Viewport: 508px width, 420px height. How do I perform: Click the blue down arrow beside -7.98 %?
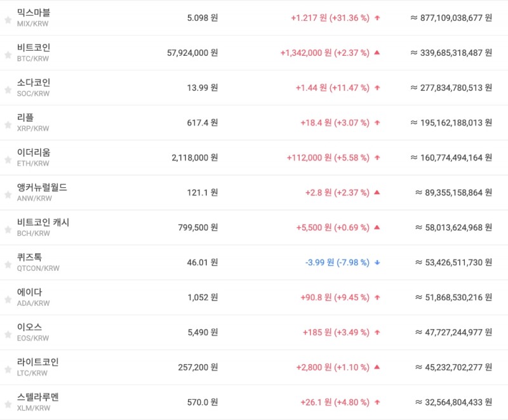pyautogui.click(x=377, y=263)
